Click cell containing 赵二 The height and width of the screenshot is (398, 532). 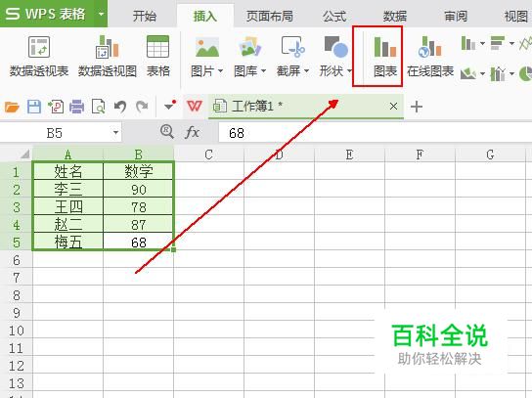tap(67, 224)
